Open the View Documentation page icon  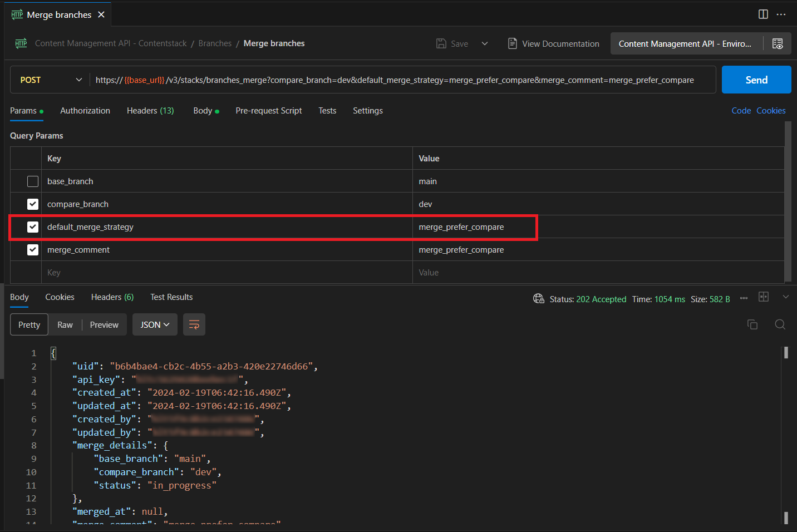512,43
